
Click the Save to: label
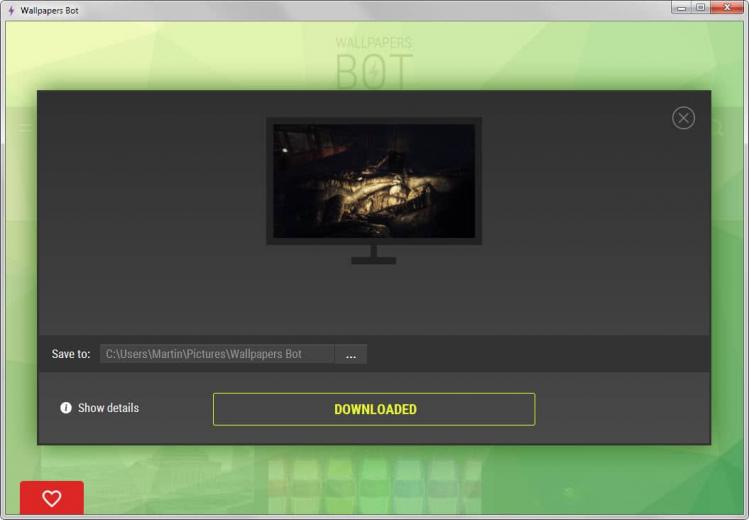coord(71,354)
